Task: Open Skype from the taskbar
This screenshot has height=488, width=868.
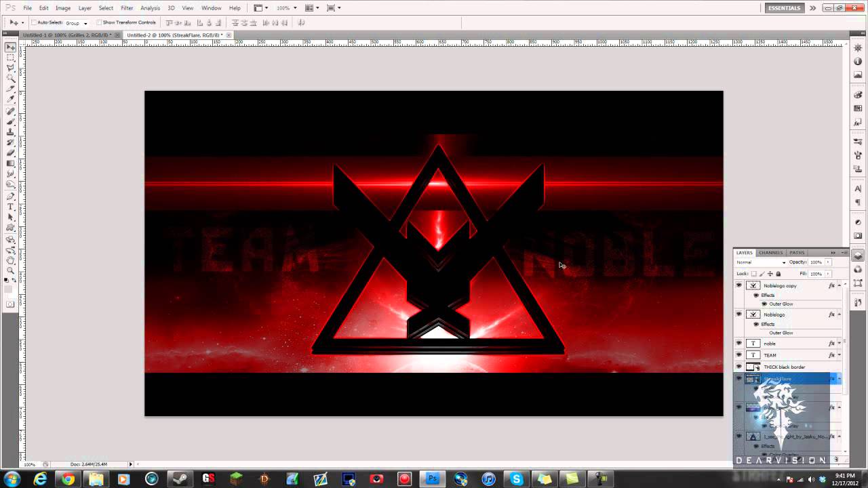Action: click(516, 479)
